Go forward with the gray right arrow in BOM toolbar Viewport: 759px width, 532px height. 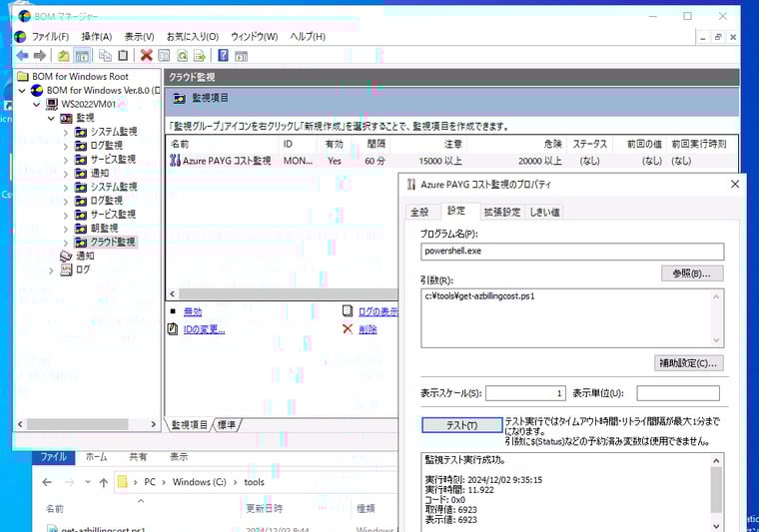(x=40, y=56)
